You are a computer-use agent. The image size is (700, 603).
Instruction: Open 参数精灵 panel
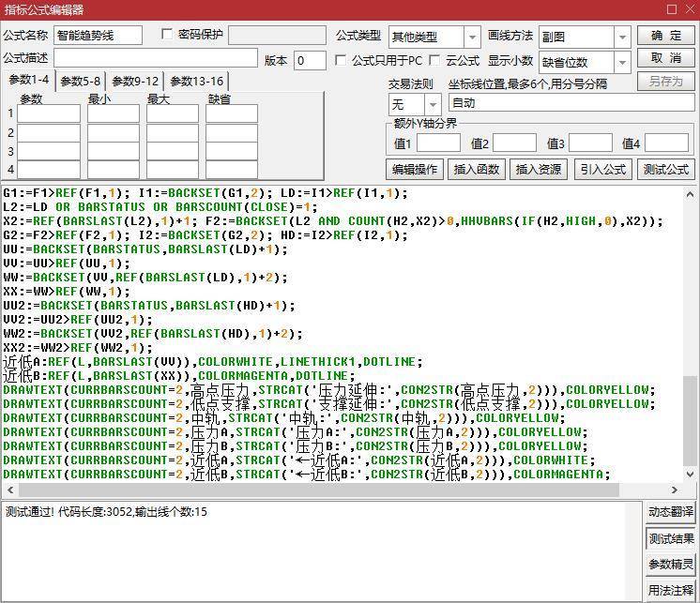coord(671,565)
